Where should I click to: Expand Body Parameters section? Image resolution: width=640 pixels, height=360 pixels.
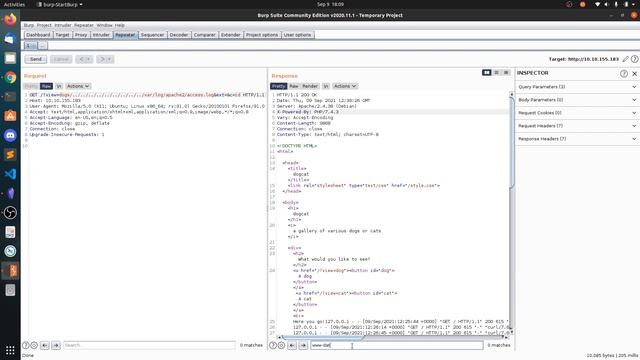click(577, 100)
